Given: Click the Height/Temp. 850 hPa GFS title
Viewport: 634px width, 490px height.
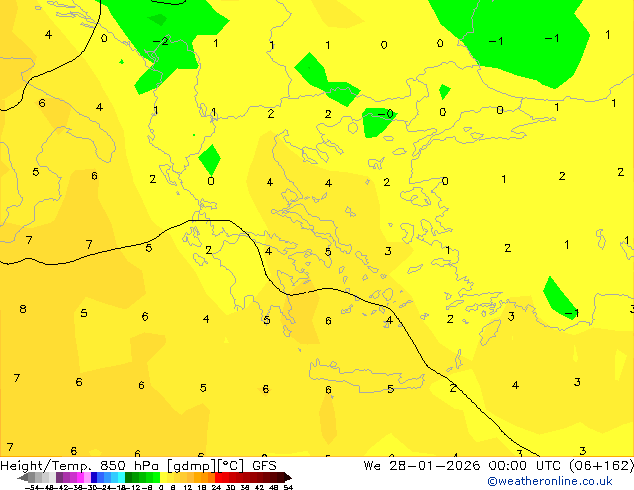Looking at the screenshot, I should (x=138, y=466).
